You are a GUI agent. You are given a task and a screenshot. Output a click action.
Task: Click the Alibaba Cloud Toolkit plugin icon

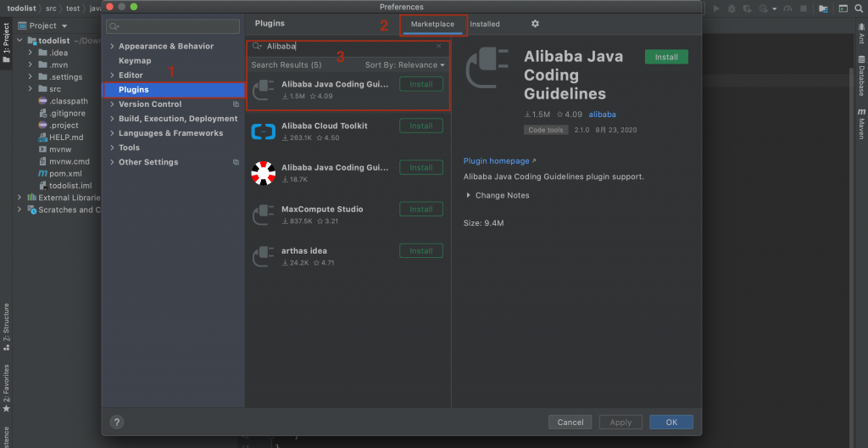[x=263, y=132]
